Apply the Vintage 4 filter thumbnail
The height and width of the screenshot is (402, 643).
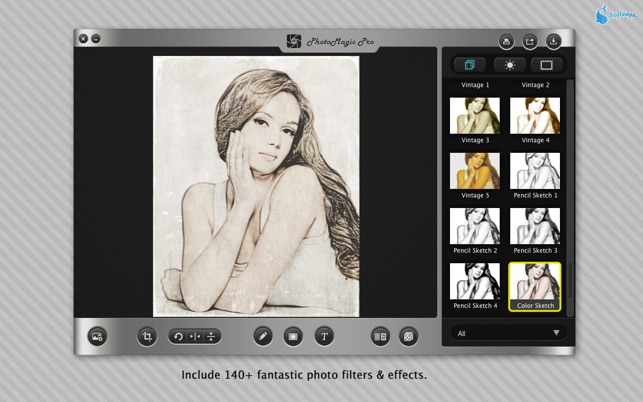click(x=535, y=115)
